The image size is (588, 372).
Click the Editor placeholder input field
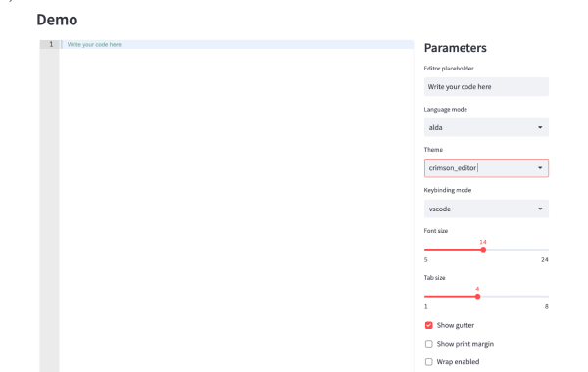[x=486, y=86]
